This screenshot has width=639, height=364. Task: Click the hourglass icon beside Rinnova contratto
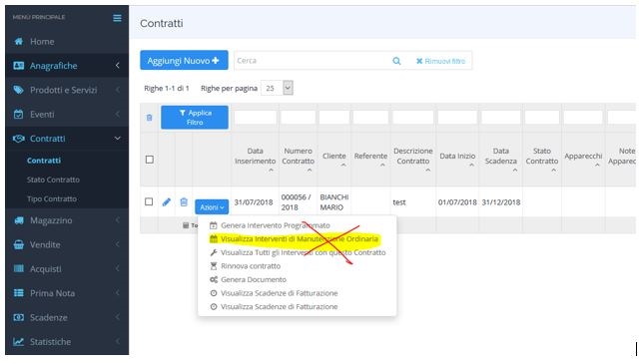pos(213,266)
